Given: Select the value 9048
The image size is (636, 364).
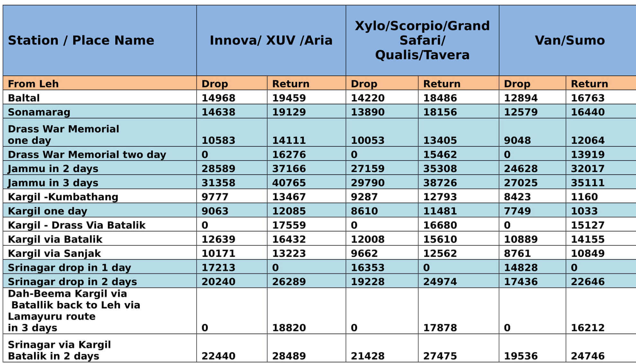Looking at the screenshot, I should pos(517,140).
